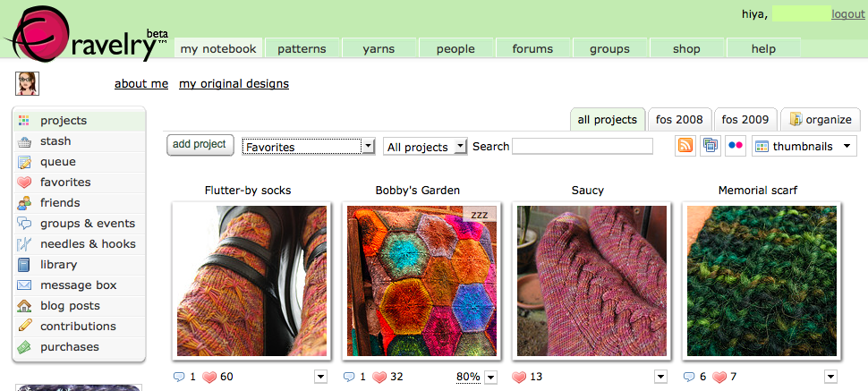Image resolution: width=868 pixels, height=391 pixels.
Task: Click in the Search projects field
Action: pos(583,146)
